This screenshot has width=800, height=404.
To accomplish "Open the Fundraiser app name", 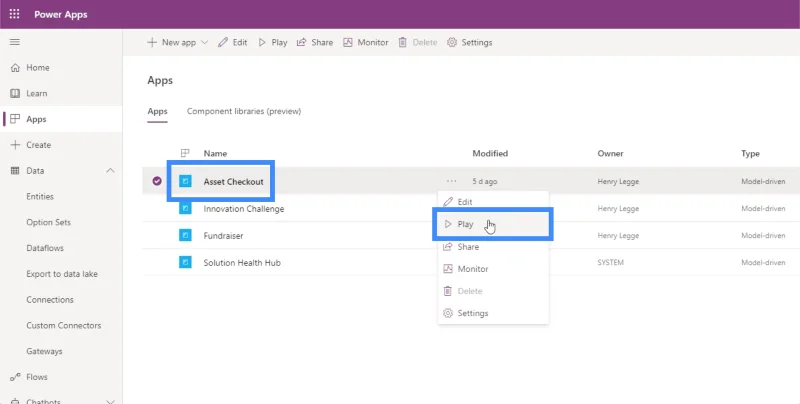I will pyautogui.click(x=223, y=236).
